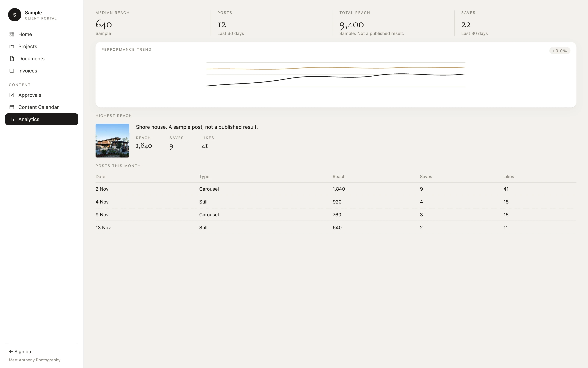Click Still type in 13 Nov row
The image size is (588, 368).
coord(203,228)
